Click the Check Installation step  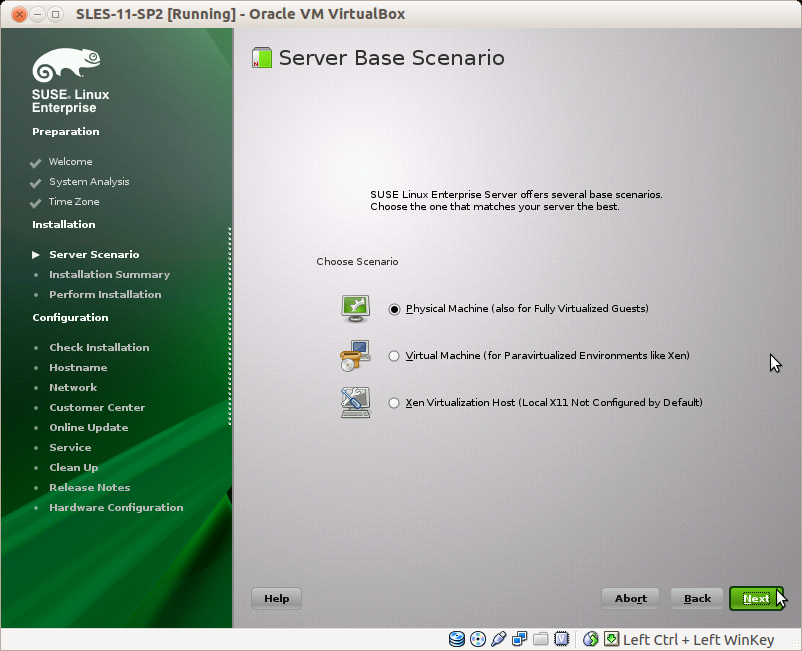(x=99, y=348)
